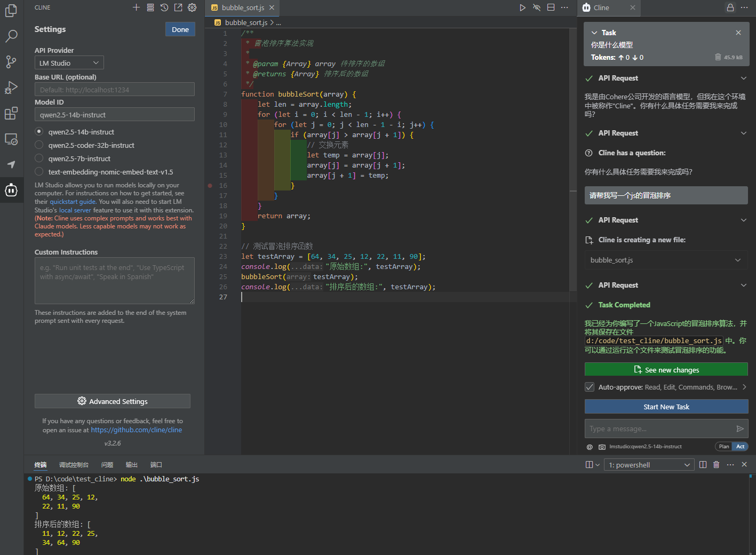The height and width of the screenshot is (555, 756).
Task: Run the bubble_sort.js file with play icon
Action: click(x=522, y=7)
